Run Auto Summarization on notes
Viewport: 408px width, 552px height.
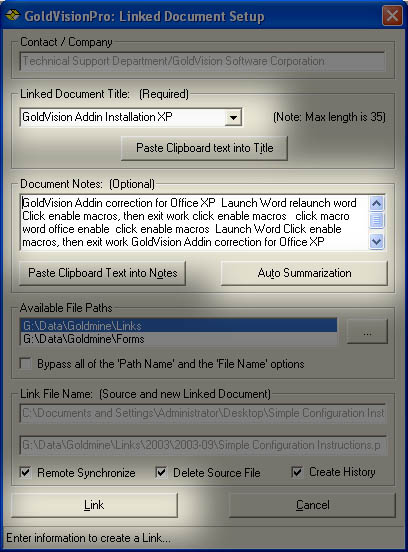pos(304,273)
